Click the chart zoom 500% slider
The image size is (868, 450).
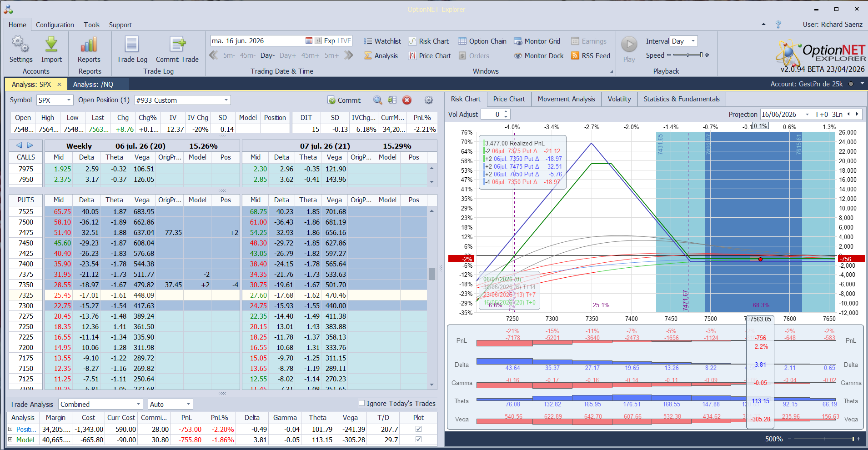pyautogui.click(x=823, y=439)
